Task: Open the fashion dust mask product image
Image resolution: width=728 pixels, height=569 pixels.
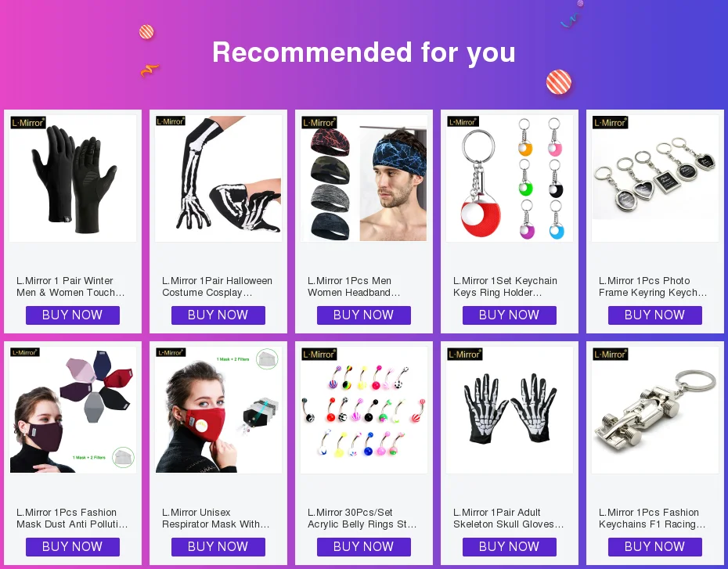Action: (73, 410)
